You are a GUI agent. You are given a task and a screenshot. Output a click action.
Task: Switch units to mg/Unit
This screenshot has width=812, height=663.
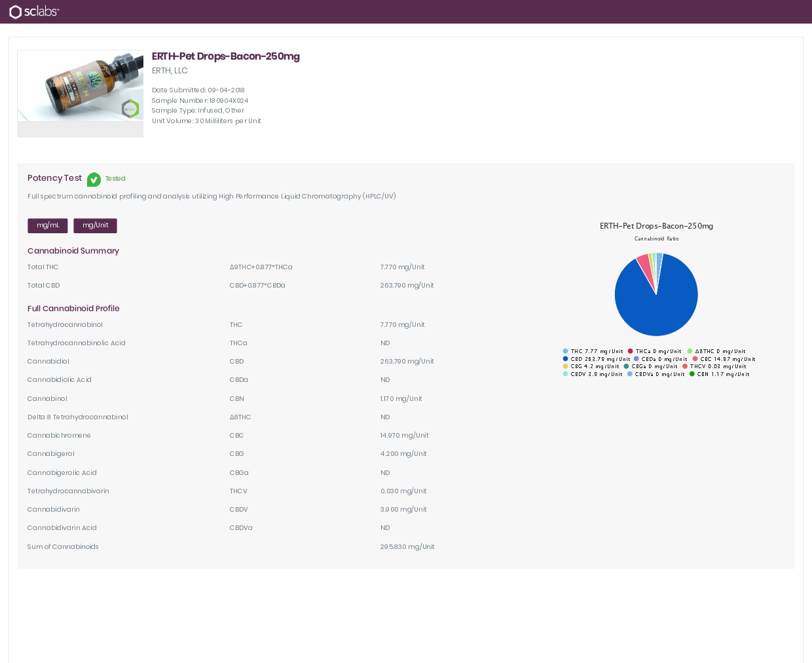pyautogui.click(x=96, y=225)
